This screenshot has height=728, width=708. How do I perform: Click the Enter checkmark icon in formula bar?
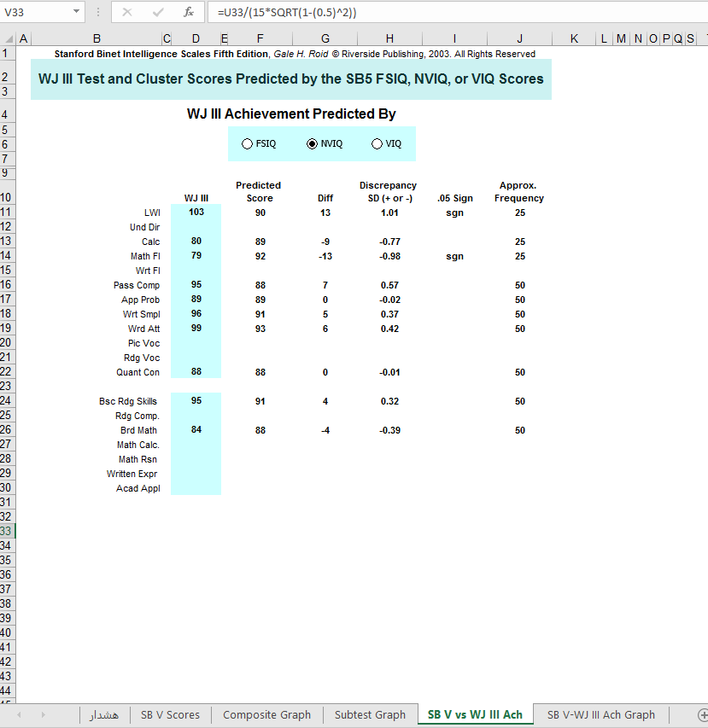(x=158, y=13)
